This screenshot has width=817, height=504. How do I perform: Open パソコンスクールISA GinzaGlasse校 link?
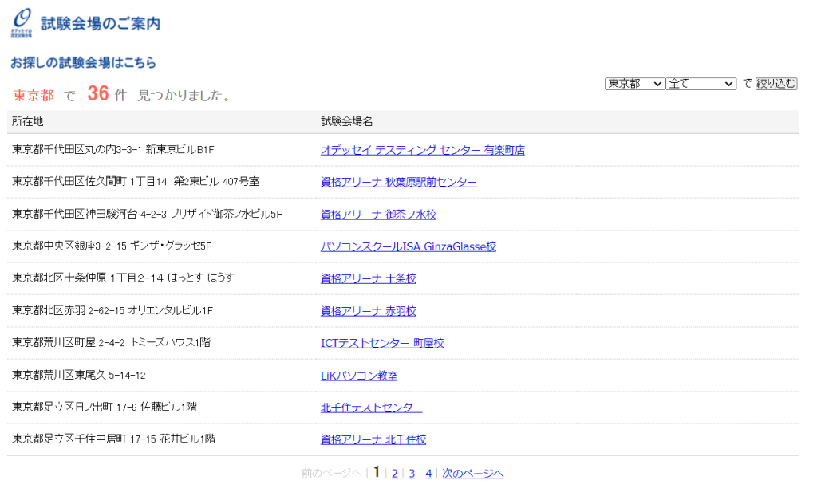pos(408,246)
